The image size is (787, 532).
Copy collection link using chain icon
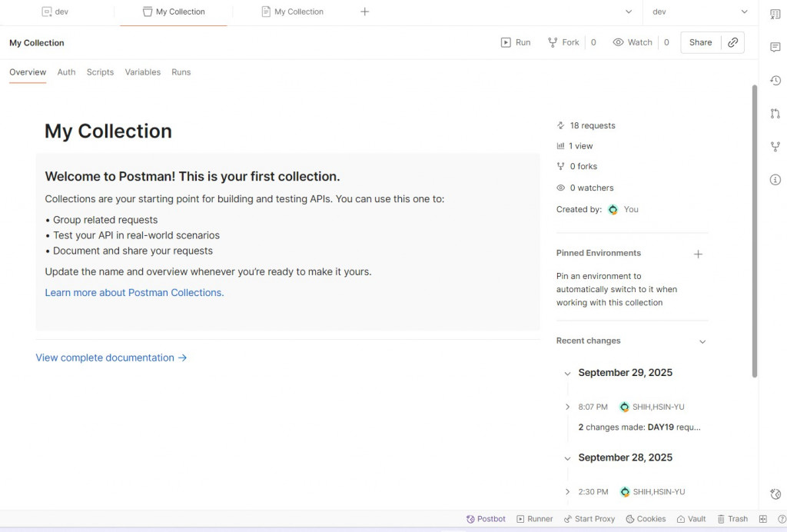[x=733, y=42]
